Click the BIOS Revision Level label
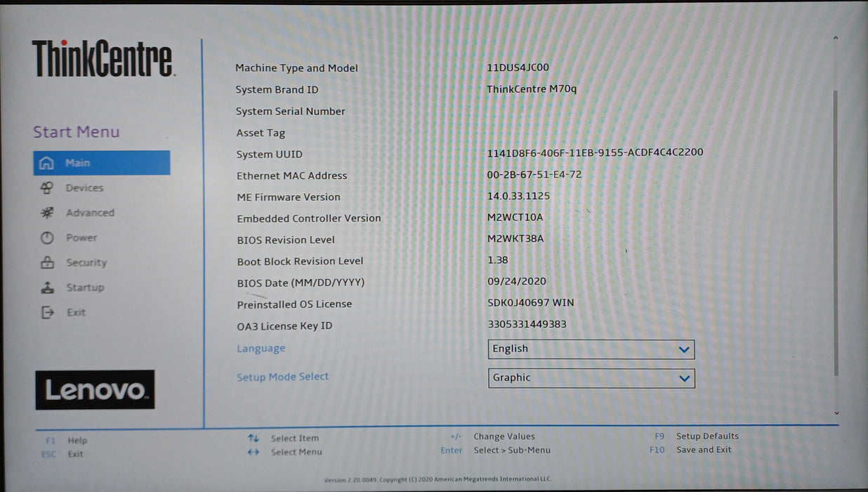868x492 pixels. pyautogui.click(x=286, y=240)
